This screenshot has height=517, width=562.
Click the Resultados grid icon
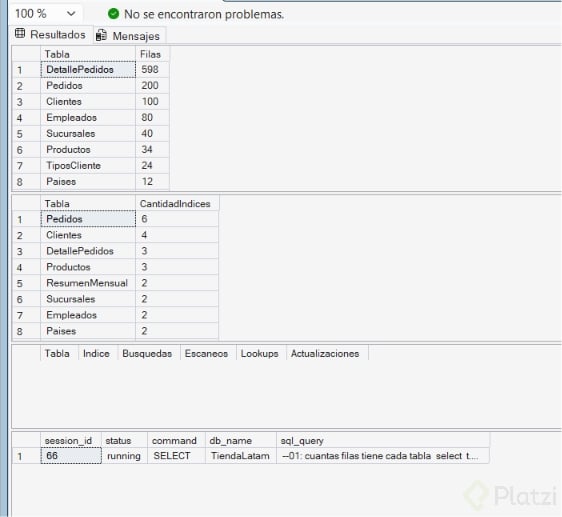point(20,34)
